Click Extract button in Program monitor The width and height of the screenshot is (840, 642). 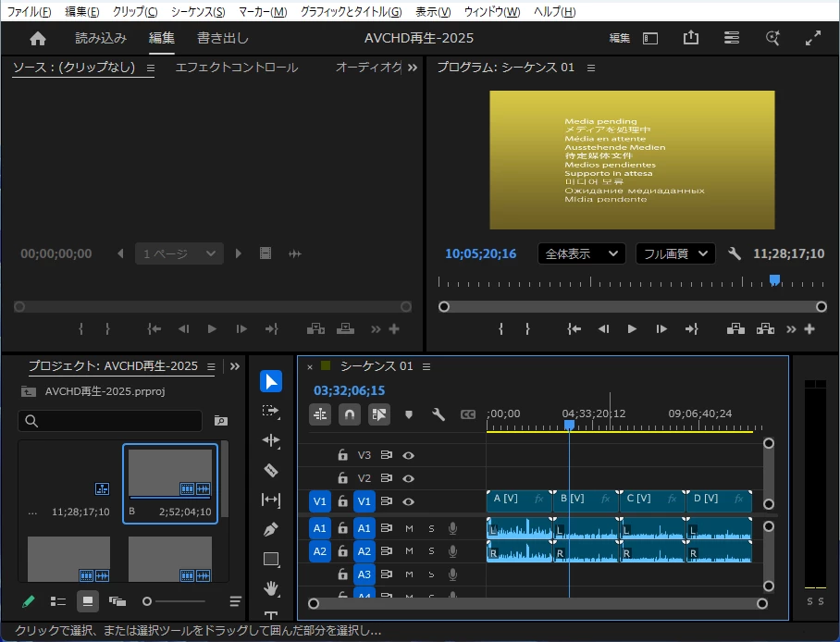tap(765, 329)
